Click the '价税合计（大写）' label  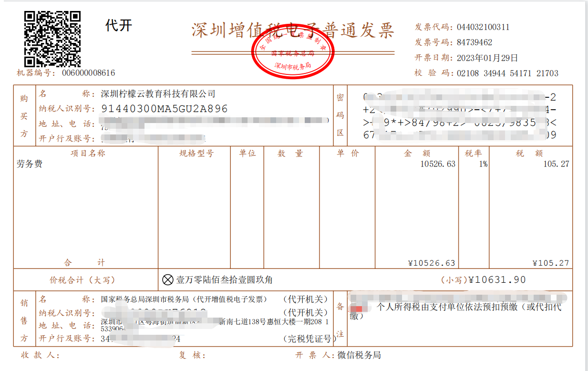pos(83,280)
